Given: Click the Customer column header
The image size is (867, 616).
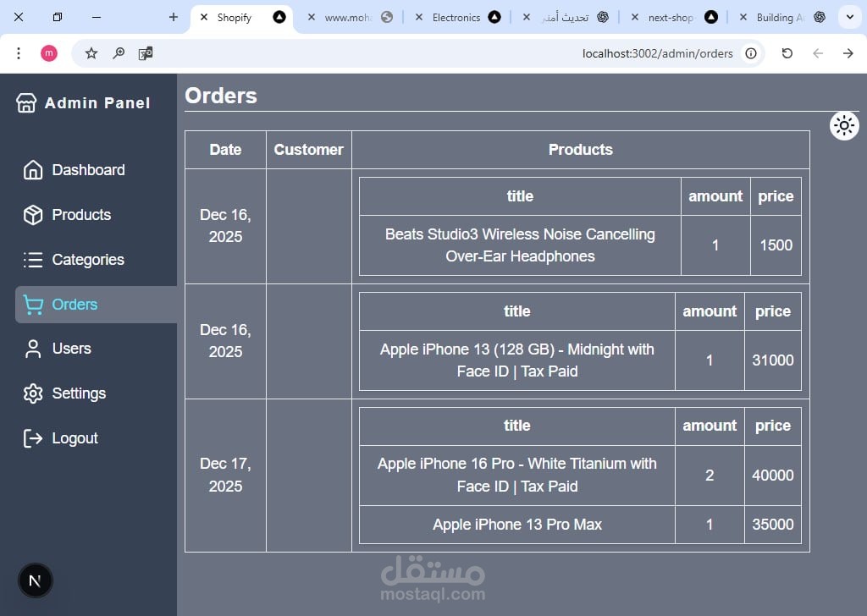Looking at the screenshot, I should 308,150.
